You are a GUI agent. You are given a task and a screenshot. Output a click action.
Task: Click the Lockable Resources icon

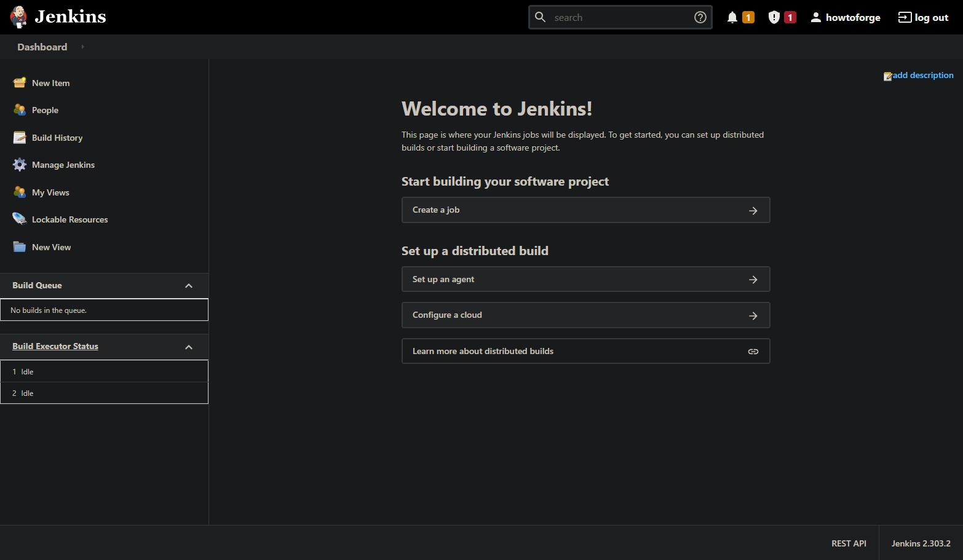pyautogui.click(x=20, y=219)
